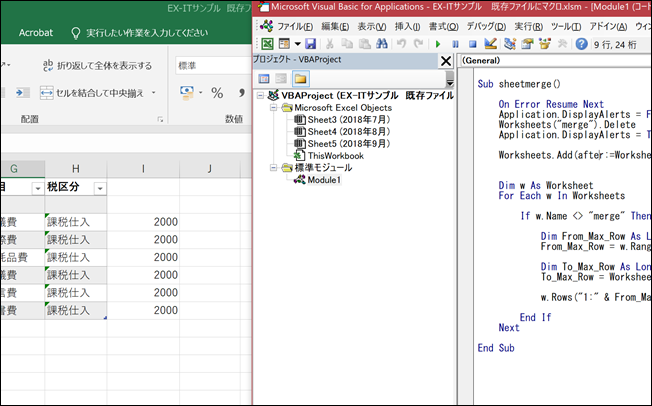Click the accounting number format icon
This screenshot has width=652, height=406.
(x=187, y=93)
